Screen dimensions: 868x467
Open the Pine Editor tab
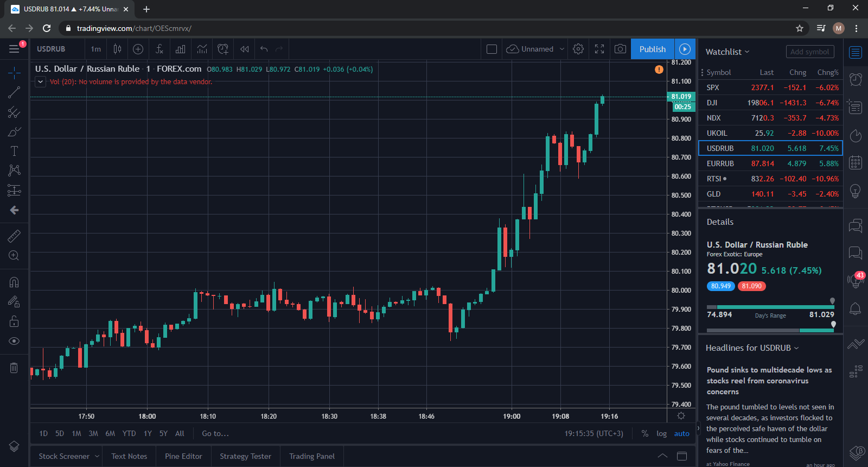point(183,456)
